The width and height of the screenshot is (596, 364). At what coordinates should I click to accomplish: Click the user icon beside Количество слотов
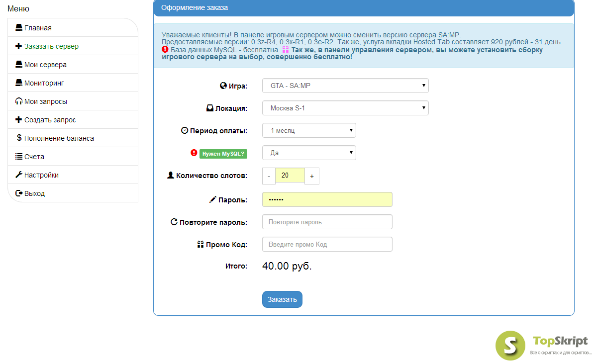170,175
